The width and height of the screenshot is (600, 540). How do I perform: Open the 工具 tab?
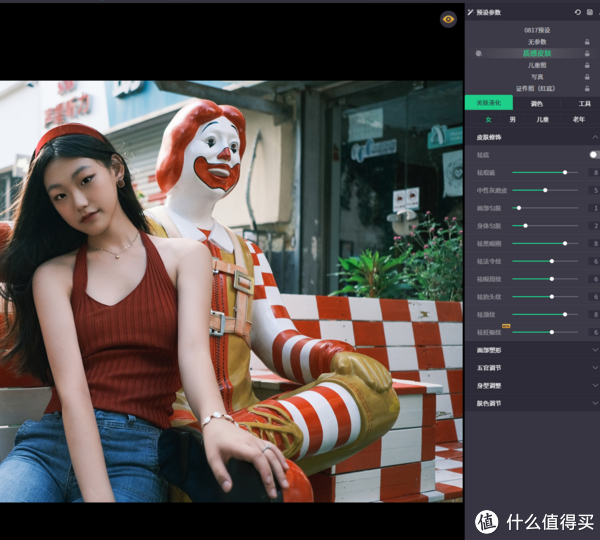pyautogui.click(x=584, y=104)
